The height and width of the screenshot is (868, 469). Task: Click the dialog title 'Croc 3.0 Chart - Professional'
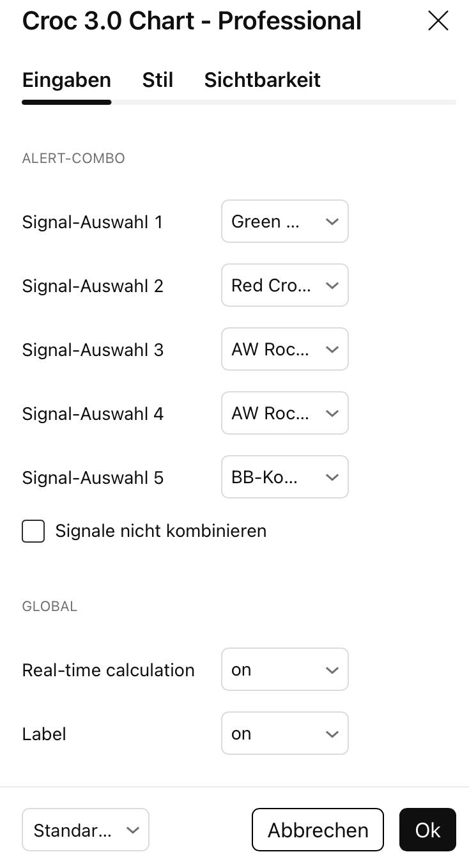point(192,21)
